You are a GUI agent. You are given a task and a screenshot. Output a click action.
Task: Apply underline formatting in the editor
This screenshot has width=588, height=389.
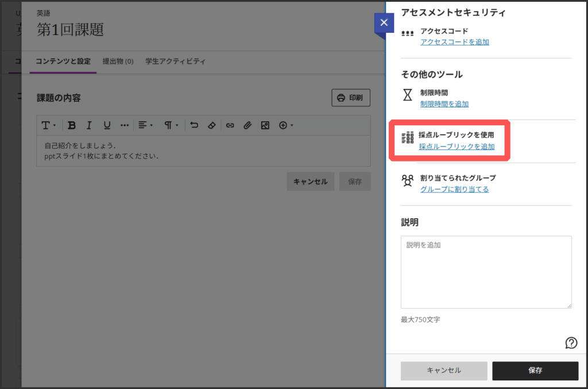(x=107, y=125)
